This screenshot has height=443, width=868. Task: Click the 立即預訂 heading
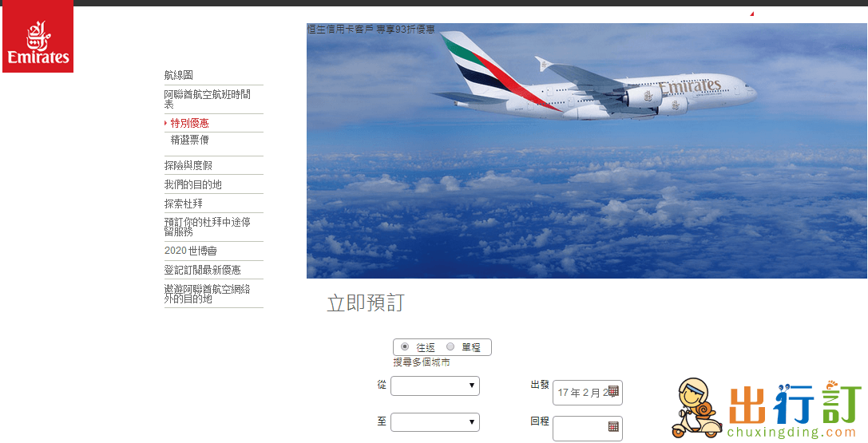point(366,303)
